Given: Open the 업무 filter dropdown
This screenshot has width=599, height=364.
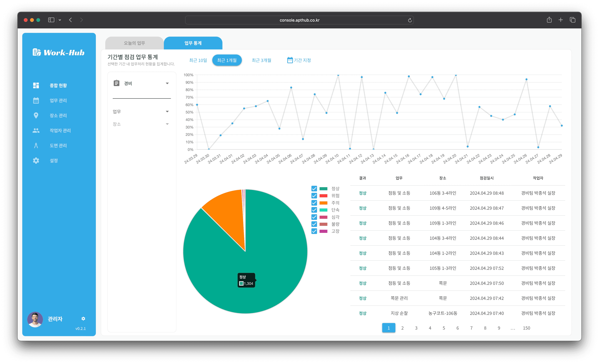Looking at the screenshot, I should 167,112.
